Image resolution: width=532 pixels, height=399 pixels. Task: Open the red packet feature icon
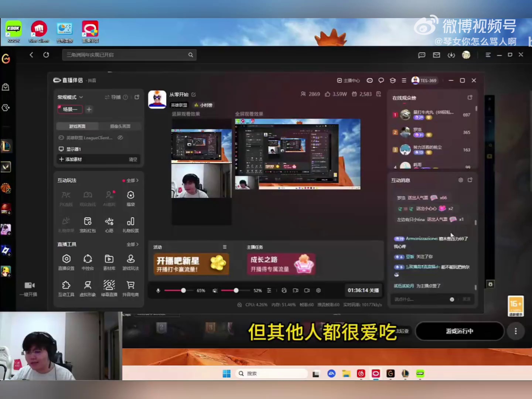[x=88, y=224]
